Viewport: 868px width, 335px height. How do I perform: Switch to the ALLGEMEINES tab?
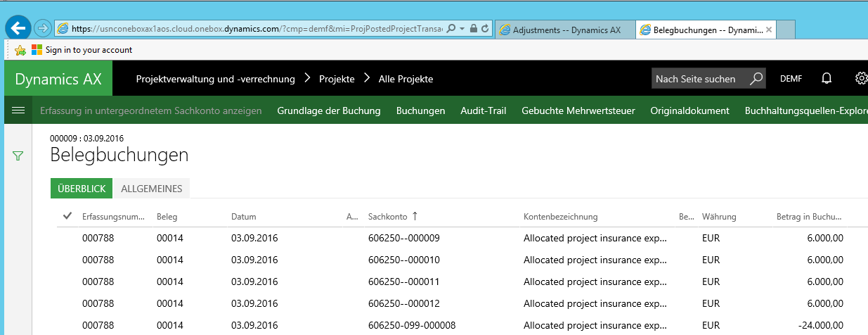pyautogui.click(x=151, y=189)
